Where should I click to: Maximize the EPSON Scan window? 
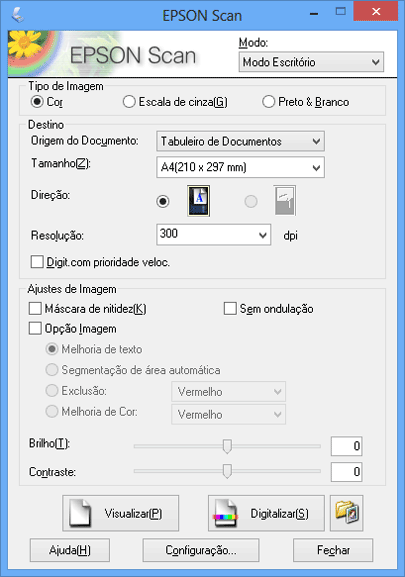[x=341, y=11]
